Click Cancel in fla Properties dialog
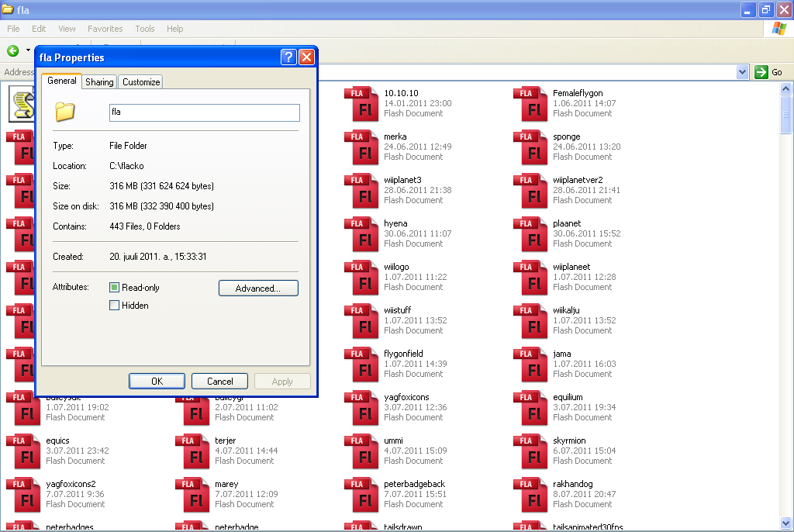794x532 pixels. click(x=219, y=382)
